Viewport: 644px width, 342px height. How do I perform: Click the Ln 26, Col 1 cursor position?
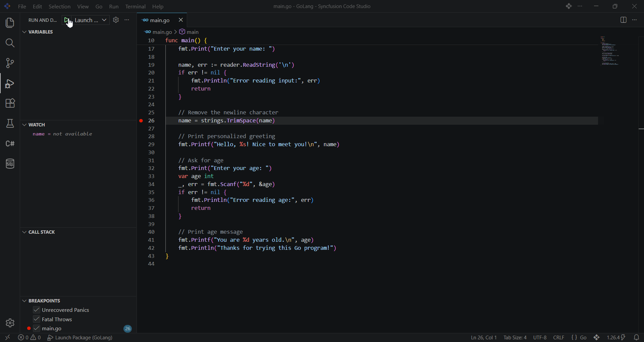(x=484, y=338)
